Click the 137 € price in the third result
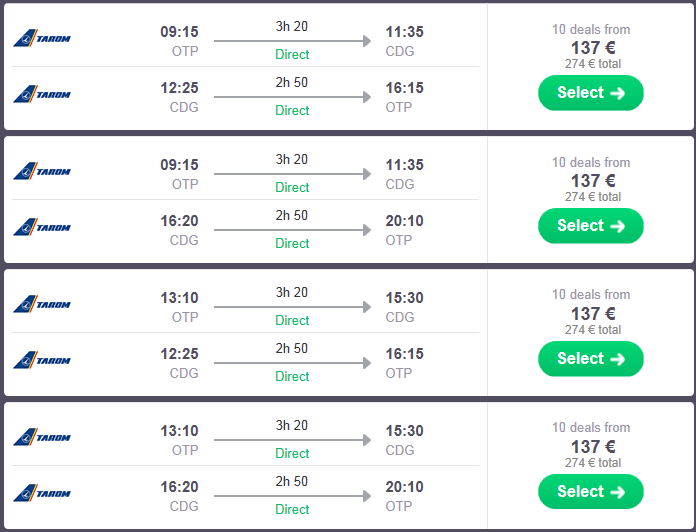This screenshot has height=532, width=696. [x=591, y=313]
